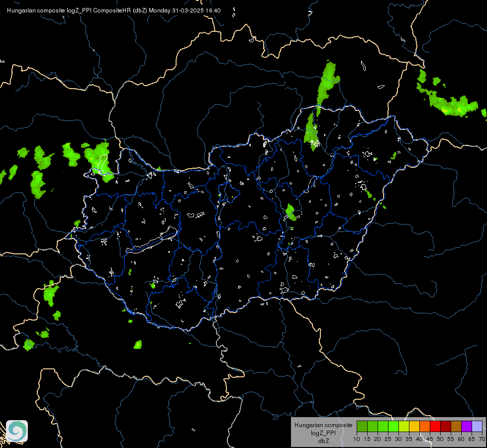
Task: Click the yellow-green 30–35 dBZ legend swatch
Action: (404, 426)
